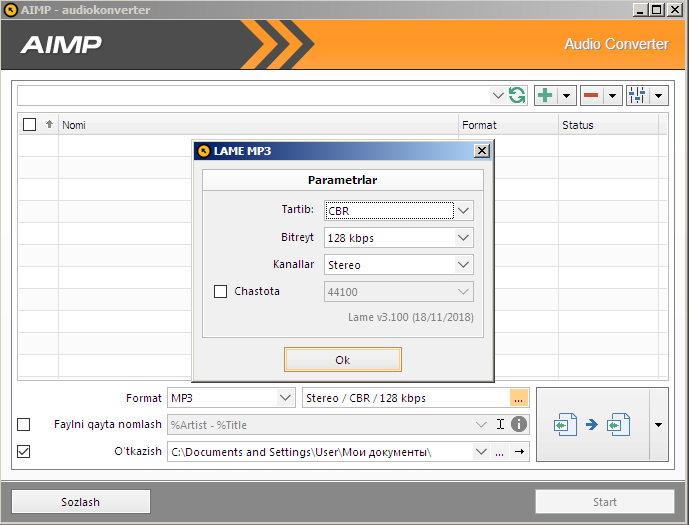The width and height of the screenshot is (689, 525).
Task: Open the Tartib CBR dropdown
Action: point(463,211)
